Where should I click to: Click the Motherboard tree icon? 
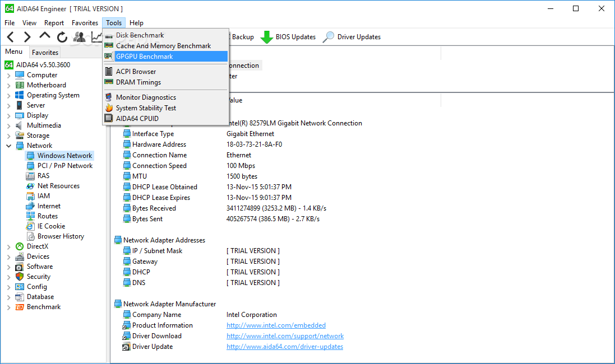(x=20, y=85)
